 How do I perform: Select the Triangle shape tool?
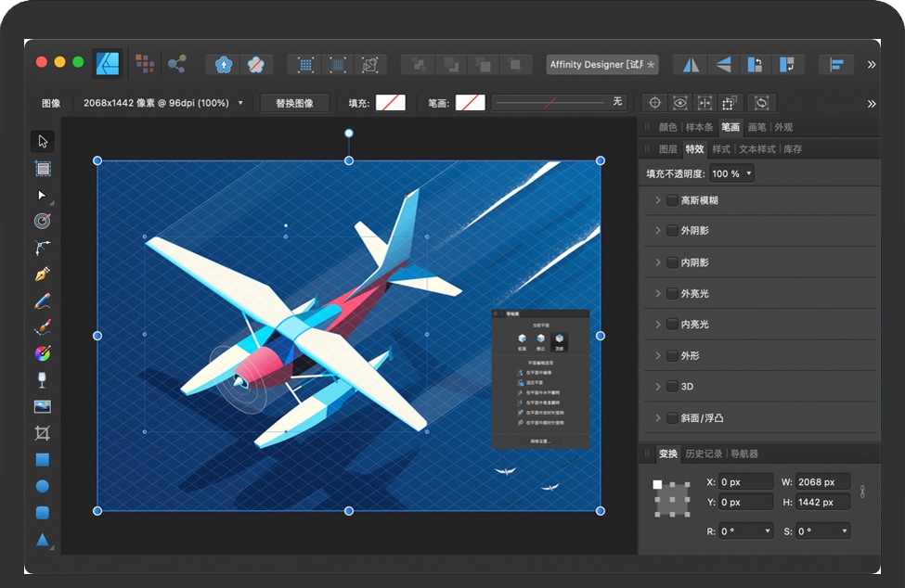click(43, 539)
